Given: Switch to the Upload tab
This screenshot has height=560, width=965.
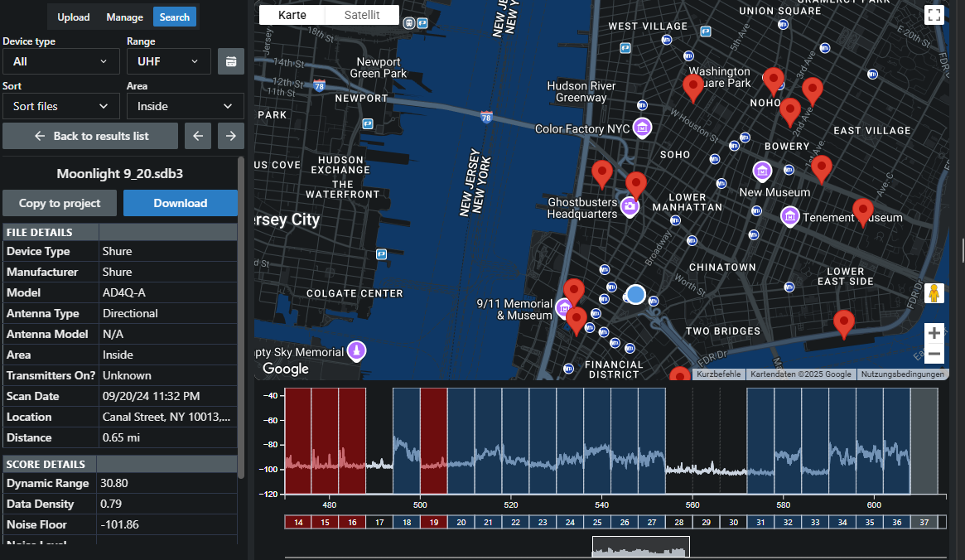Looking at the screenshot, I should (73, 17).
